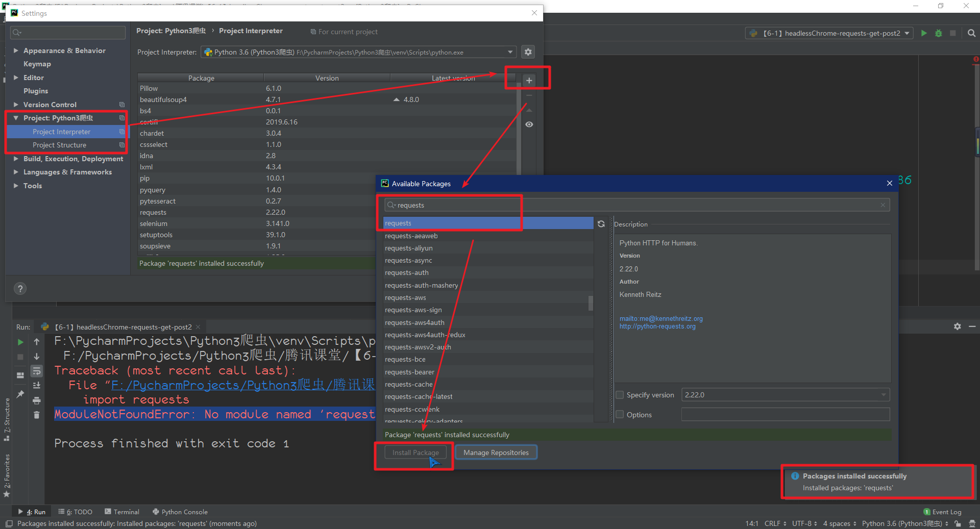Screen dimensions: 980x529
Task: Click the help question mark button
Action: pos(20,289)
